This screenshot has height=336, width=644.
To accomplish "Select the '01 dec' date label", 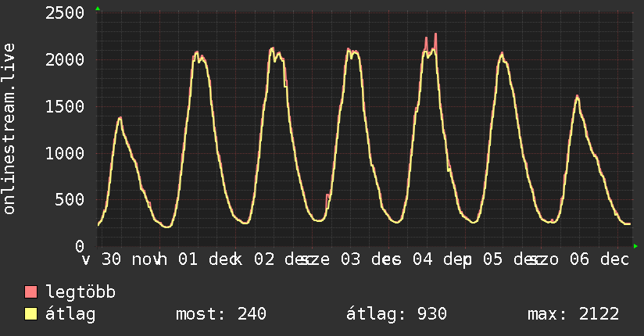I will pyautogui.click(x=204, y=259).
